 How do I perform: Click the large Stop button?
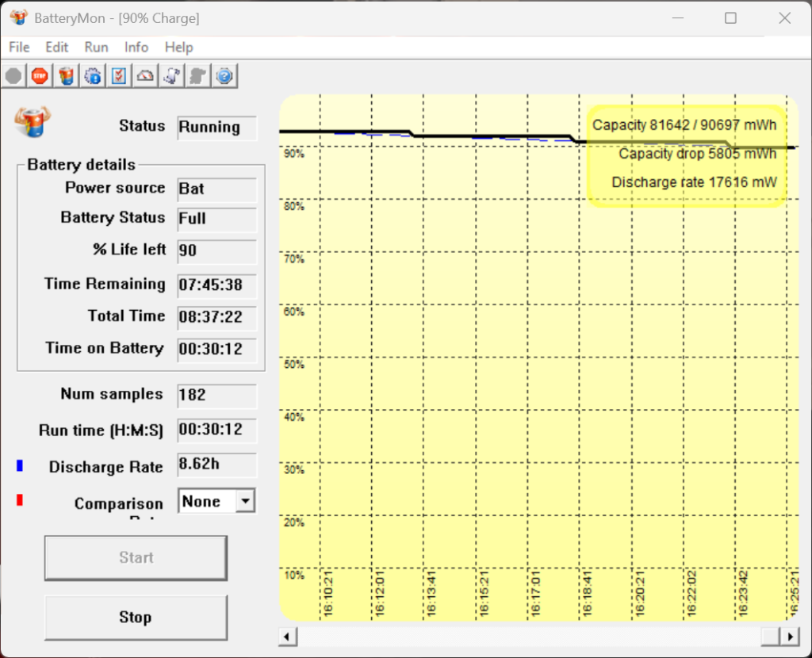point(136,617)
